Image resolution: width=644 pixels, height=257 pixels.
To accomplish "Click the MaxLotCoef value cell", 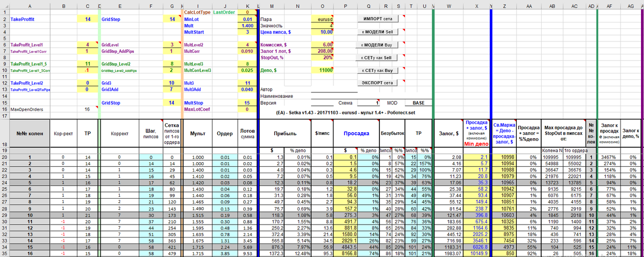I will point(247,109).
